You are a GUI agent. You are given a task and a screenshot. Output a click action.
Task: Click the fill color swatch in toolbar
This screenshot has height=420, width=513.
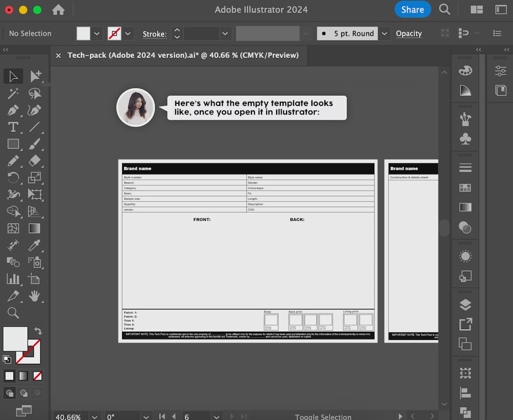point(15,338)
